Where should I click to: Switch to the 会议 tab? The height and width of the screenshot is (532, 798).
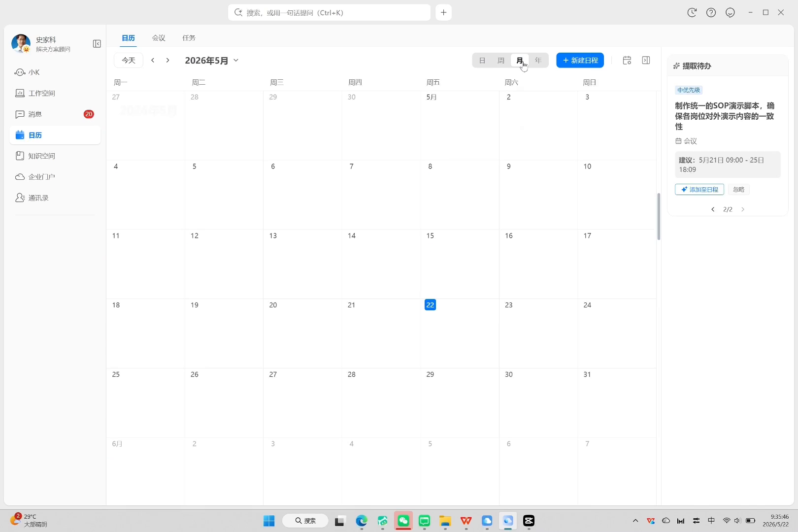tap(159, 38)
